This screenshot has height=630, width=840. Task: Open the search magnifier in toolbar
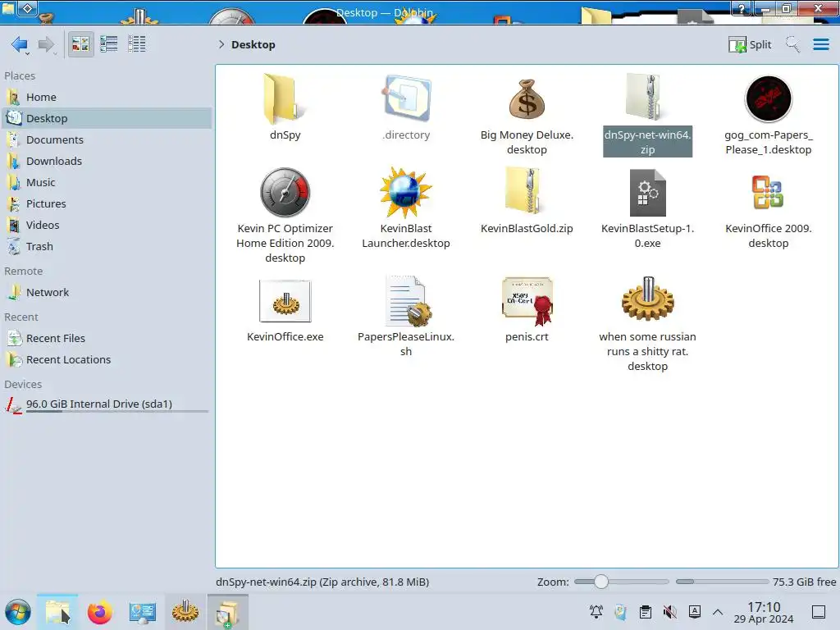793,44
